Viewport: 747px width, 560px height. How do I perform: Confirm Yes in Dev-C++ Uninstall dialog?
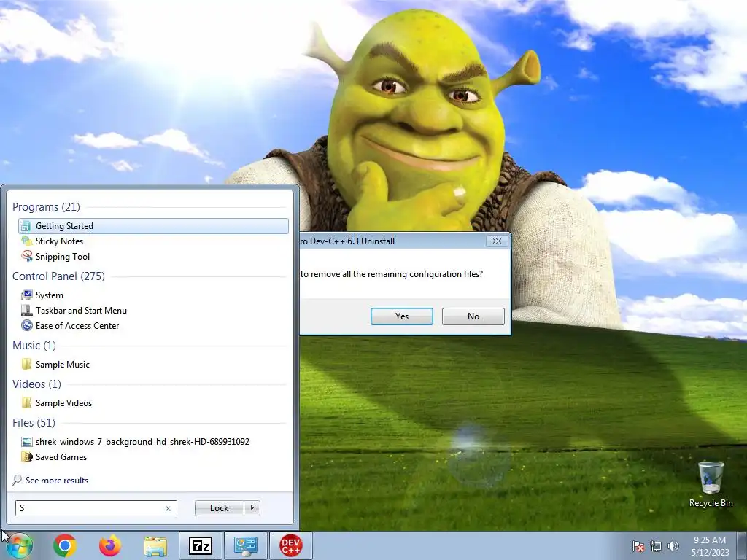coord(402,316)
